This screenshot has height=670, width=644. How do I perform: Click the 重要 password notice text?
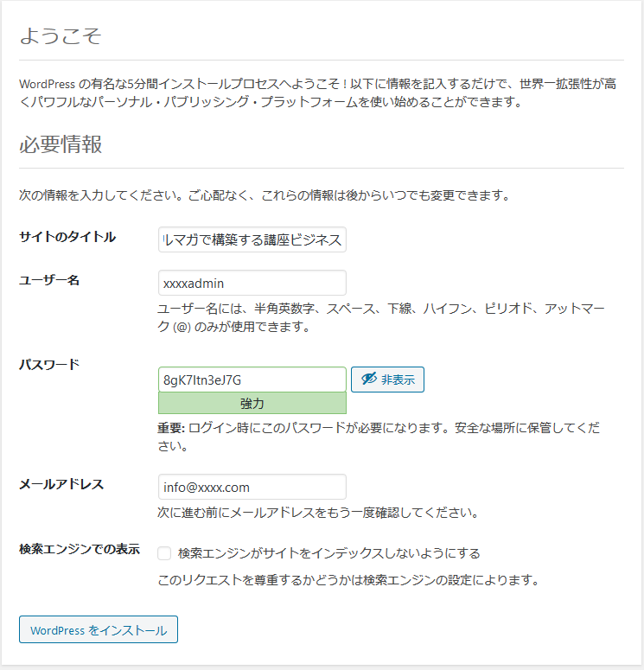(x=380, y=437)
